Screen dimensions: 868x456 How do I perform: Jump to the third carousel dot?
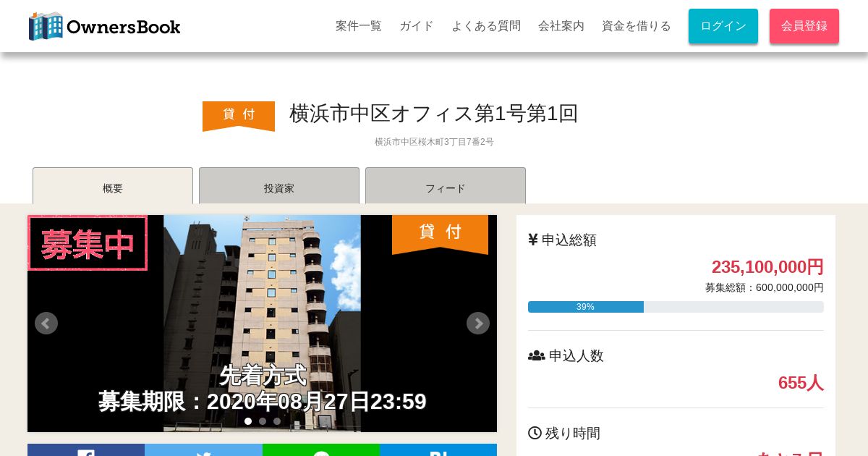(x=277, y=421)
